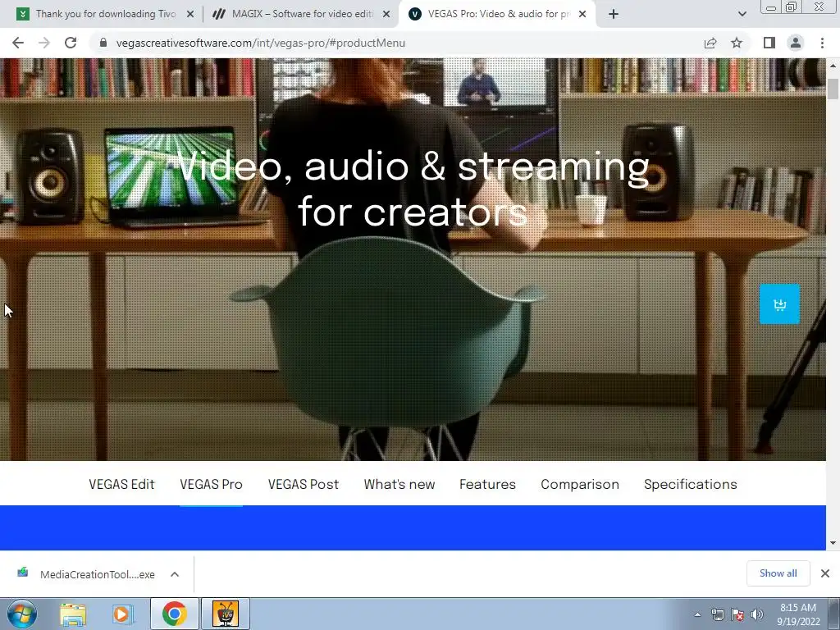This screenshot has width=840, height=630.
Task: Show all downloads
Action: [778, 573]
